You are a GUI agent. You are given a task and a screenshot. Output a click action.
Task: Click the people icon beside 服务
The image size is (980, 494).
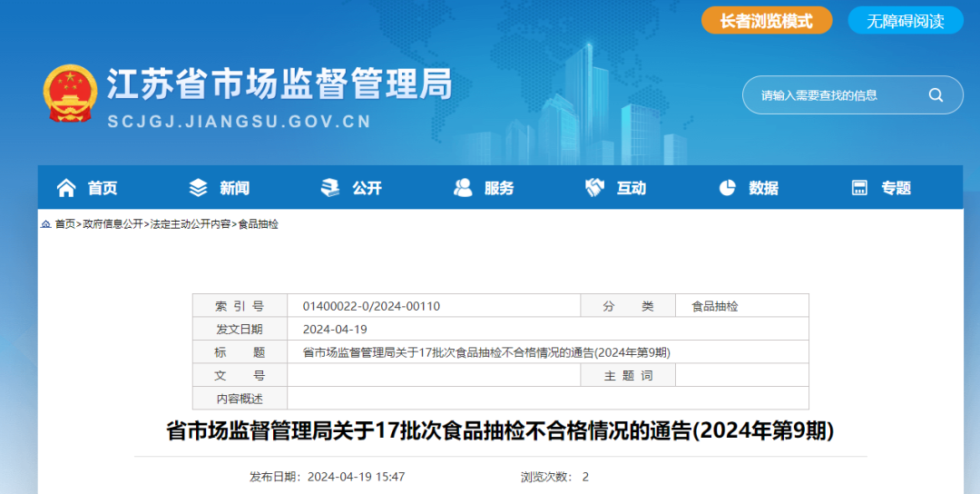coord(463,188)
